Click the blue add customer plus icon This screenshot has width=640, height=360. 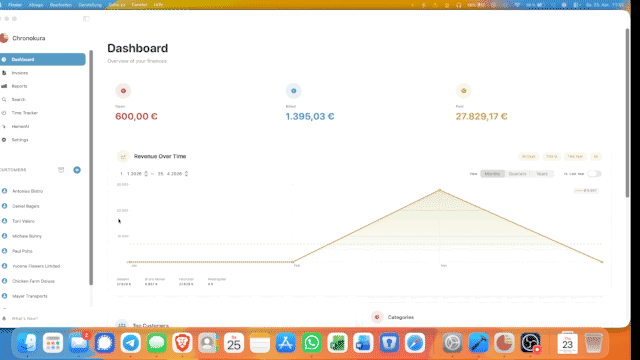pos(77,170)
